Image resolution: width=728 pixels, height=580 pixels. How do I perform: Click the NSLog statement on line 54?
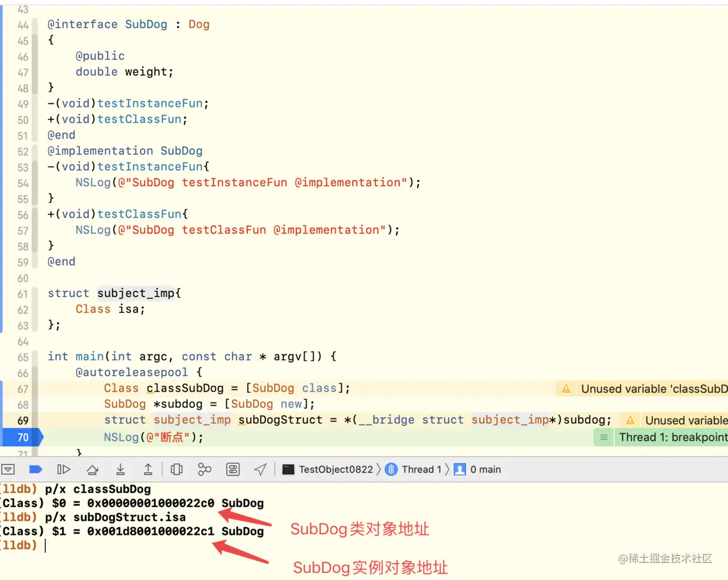coord(248,183)
